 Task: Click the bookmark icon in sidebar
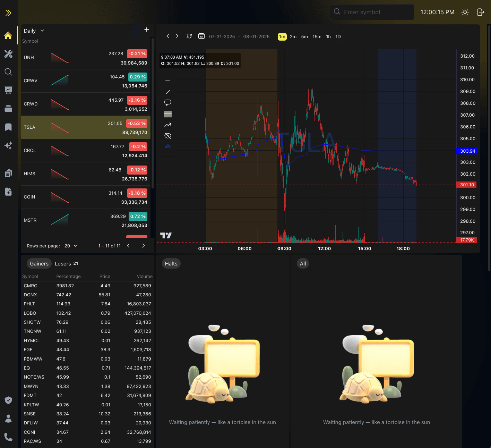click(8, 127)
